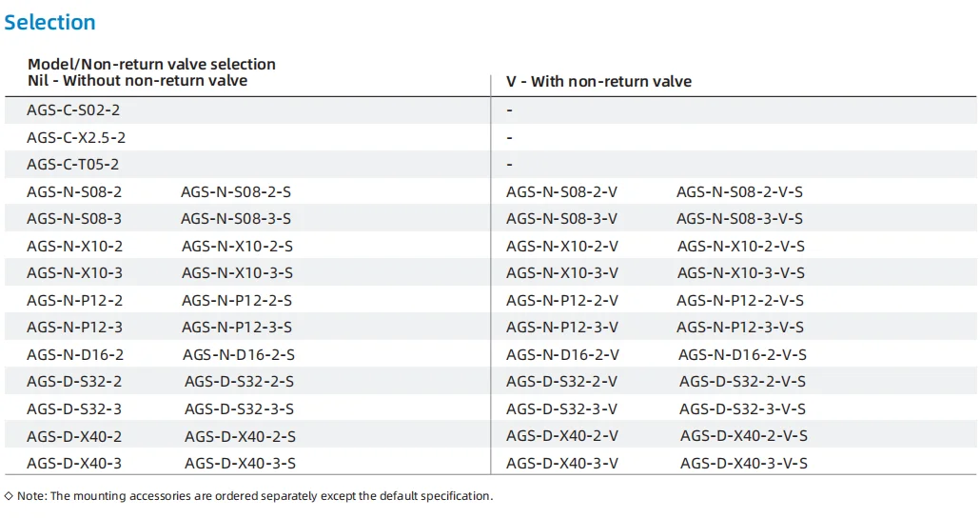980x518 pixels.
Task: Click the 'Nil - Without non-return valve' header
Action: [x=137, y=81]
